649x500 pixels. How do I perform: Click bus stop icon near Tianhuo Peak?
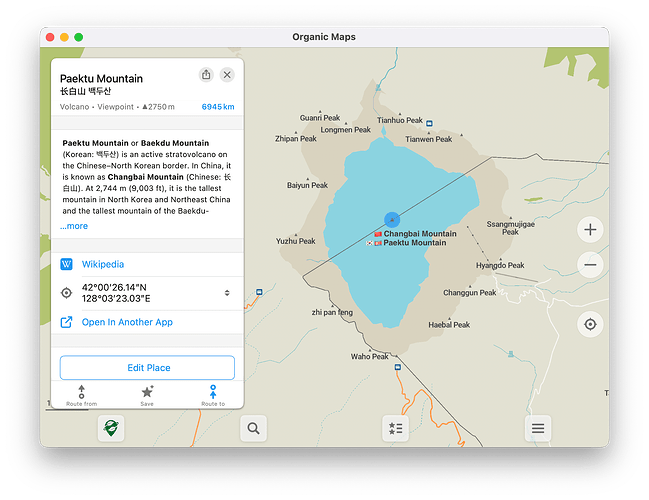pos(430,123)
